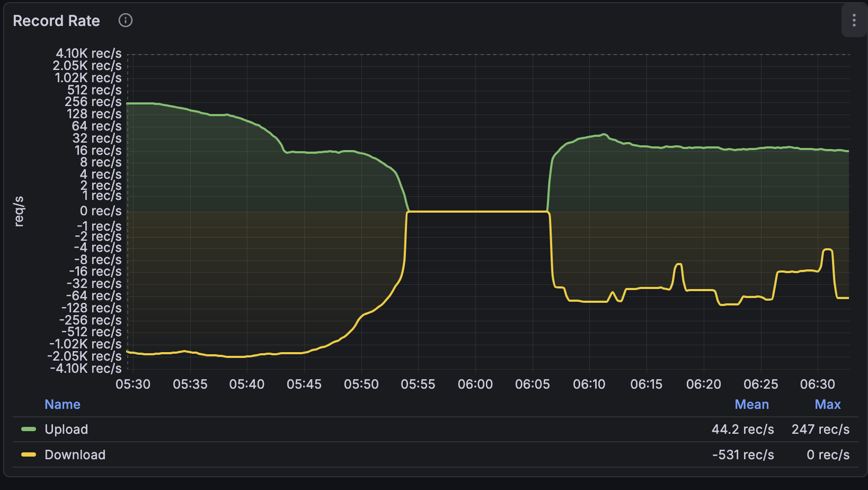The width and height of the screenshot is (868, 490).
Task: Click the green Upload series color swatch
Action: [29, 430]
